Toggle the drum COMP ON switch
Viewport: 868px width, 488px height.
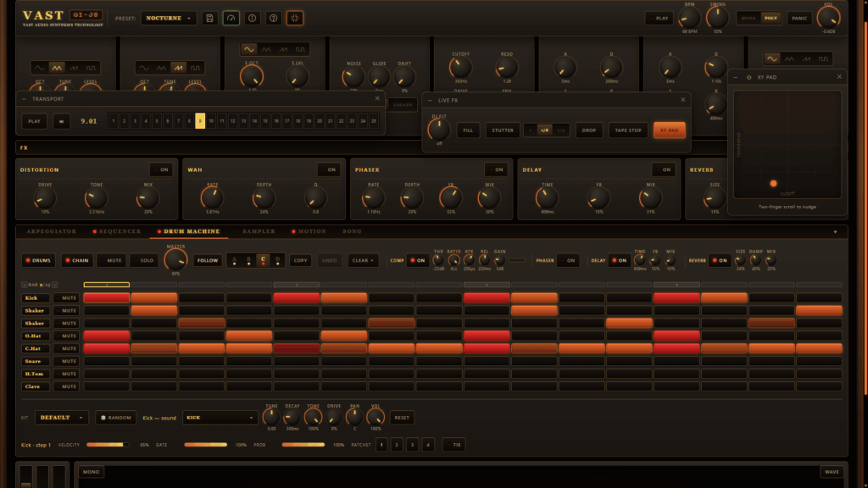[417, 261]
